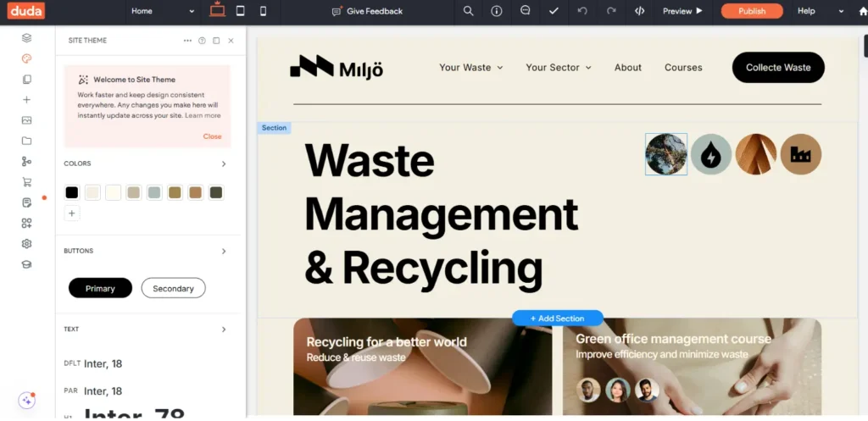Open developer mode code icon
The image size is (868, 421).
click(x=639, y=11)
